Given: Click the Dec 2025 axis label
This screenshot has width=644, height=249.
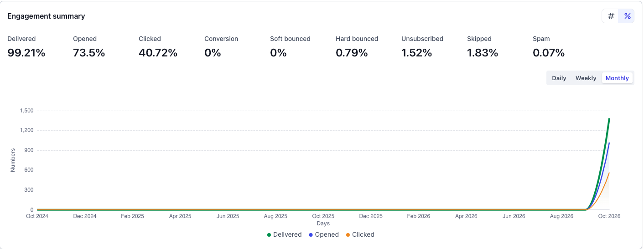Looking at the screenshot, I should [x=371, y=216].
